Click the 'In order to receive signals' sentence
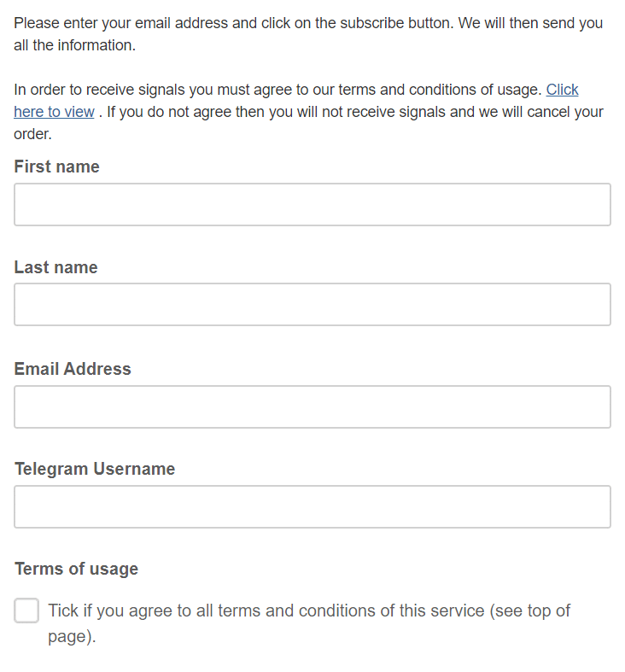Image resolution: width=625 pixels, height=672 pixels. point(277,90)
